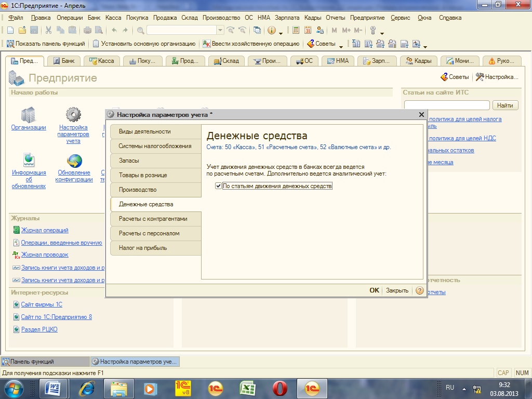The image size is (532, 399).
Task: Click into the toolbar search field
Action: [182, 30]
